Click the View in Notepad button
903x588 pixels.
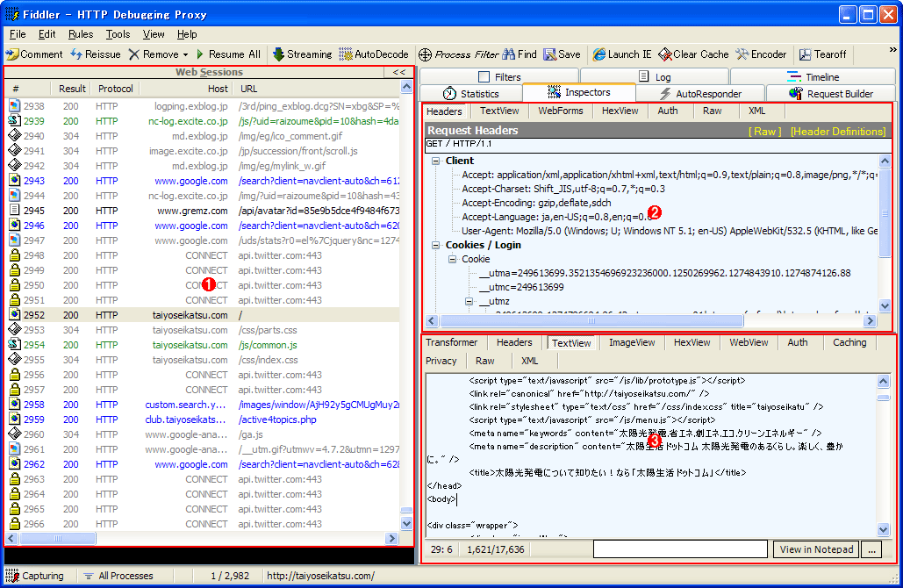(816, 549)
